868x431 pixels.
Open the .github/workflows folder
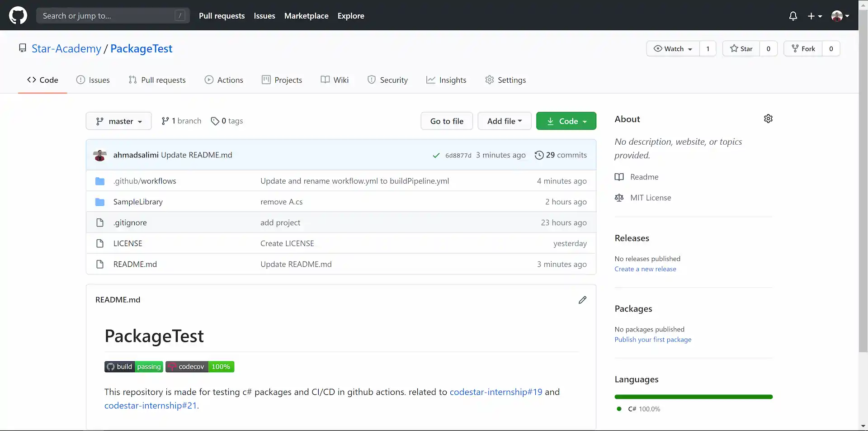pyautogui.click(x=145, y=181)
